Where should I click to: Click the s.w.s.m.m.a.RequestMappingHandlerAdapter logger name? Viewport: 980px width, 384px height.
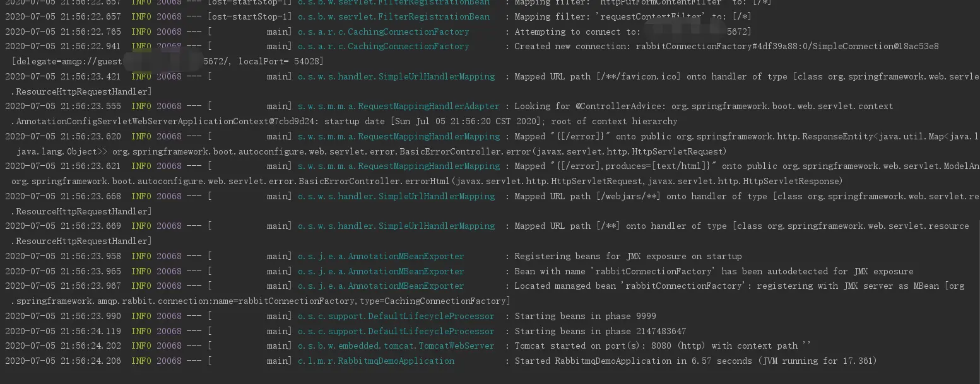click(x=398, y=106)
